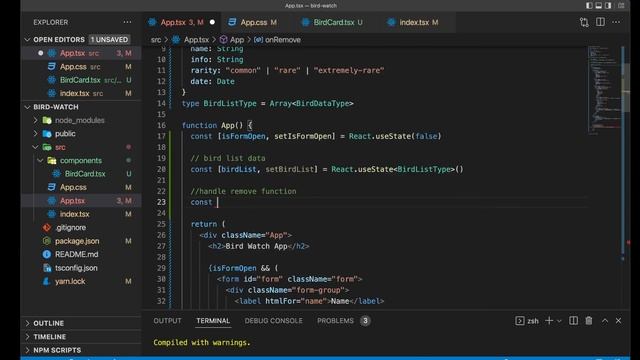Open the DEBUG CONSOLE panel tab

(x=273, y=321)
